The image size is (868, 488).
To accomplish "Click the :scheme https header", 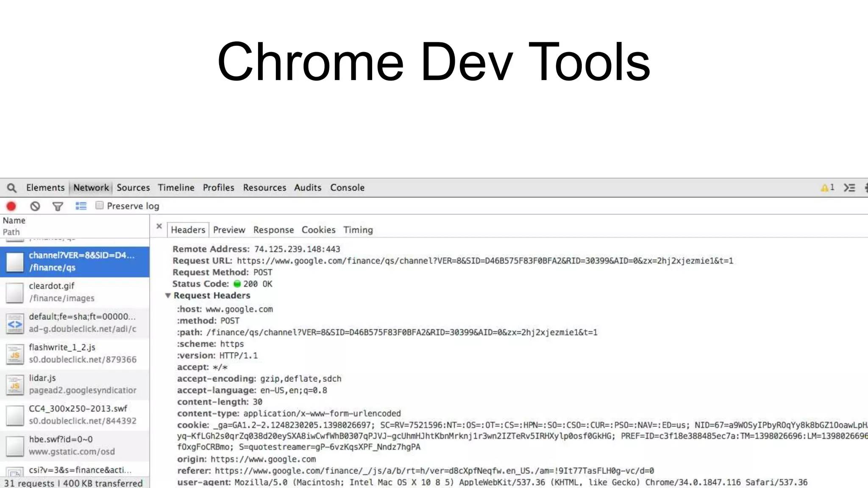I will [211, 344].
